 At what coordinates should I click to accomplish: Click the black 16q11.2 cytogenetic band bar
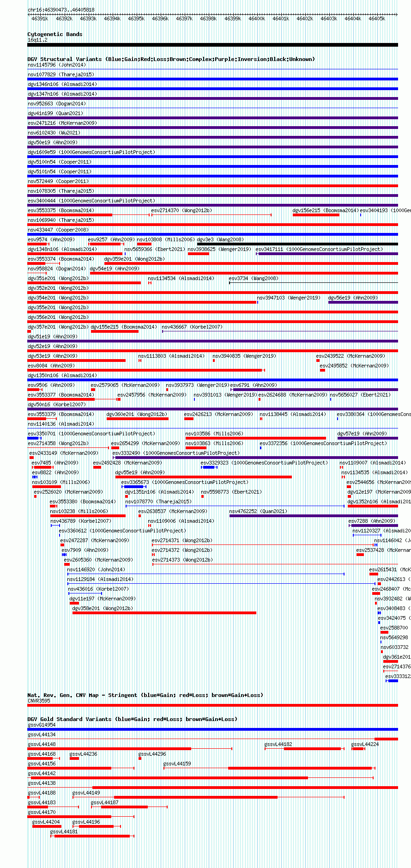[x=212, y=45]
